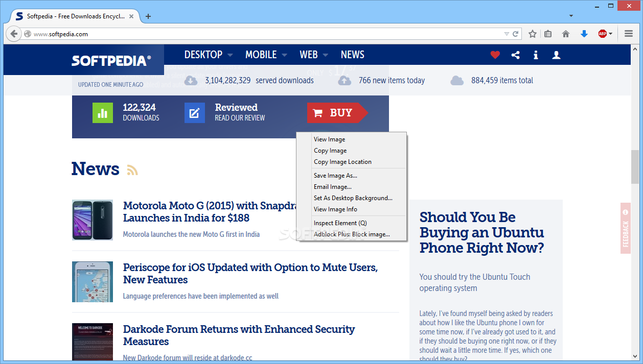
Task: Expand the WEB menu arrow
Action: coord(326,55)
